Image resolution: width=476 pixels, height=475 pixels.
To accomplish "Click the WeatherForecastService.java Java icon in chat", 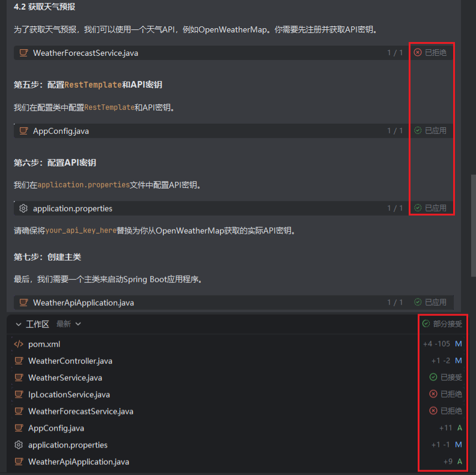I will click(23, 53).
